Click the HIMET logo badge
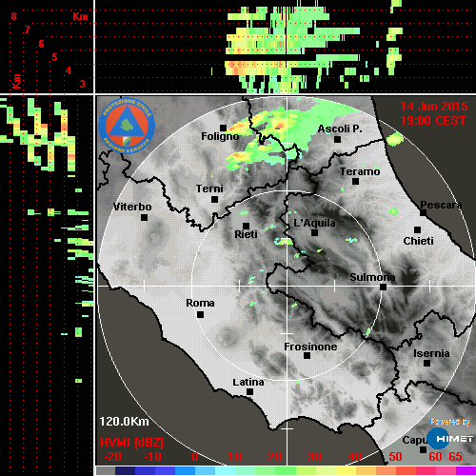The height and width of the screenshot is (476, 476). point(450,439)
